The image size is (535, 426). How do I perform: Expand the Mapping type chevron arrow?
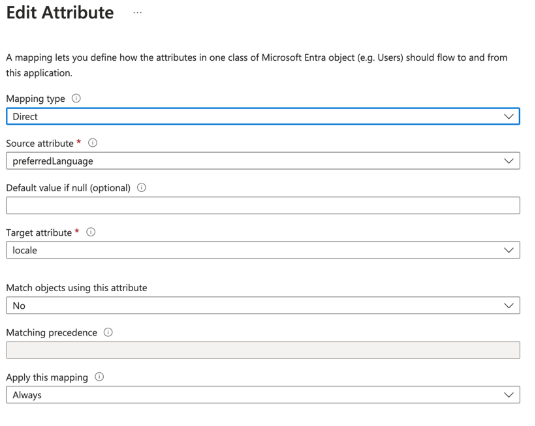(509, 117)
